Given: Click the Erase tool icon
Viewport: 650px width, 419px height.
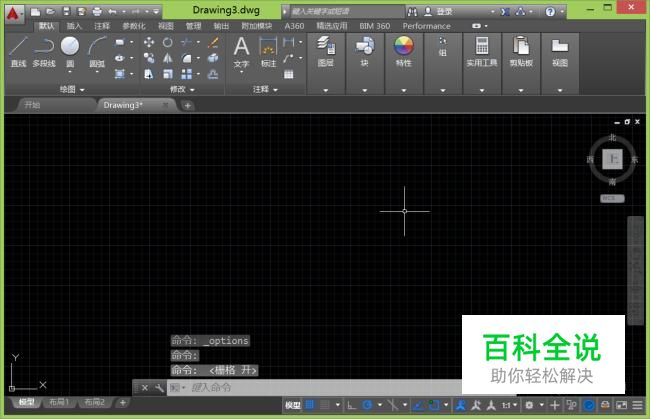Looking at the screenshot, I should point(213,42).
